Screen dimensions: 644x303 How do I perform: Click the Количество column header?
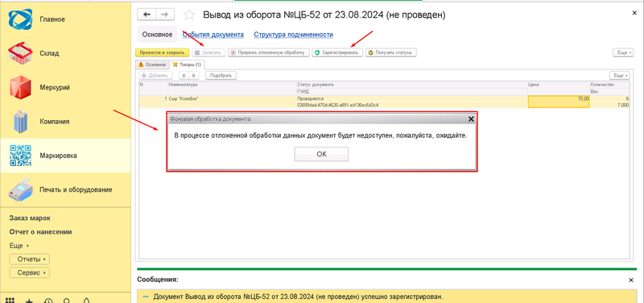pos(609,85)
